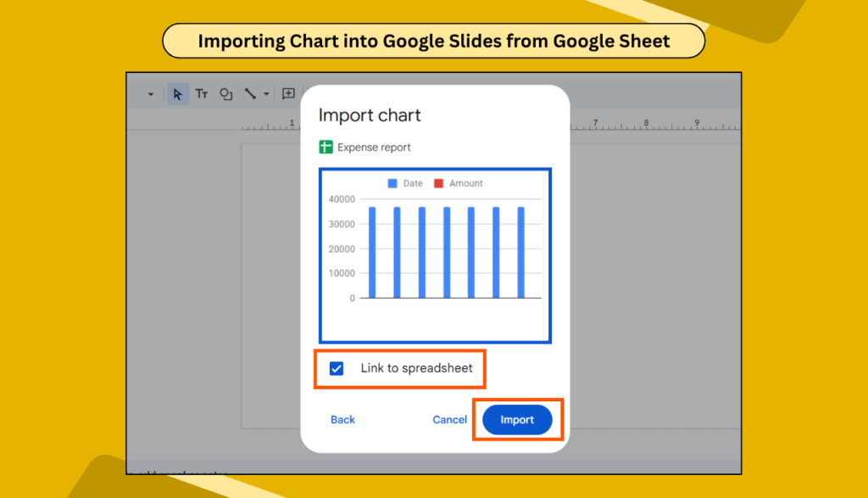The height and width of the screenshot is (498, 868).
Task: Click the Import chart dialog title
Action: [x=370, y=115]
